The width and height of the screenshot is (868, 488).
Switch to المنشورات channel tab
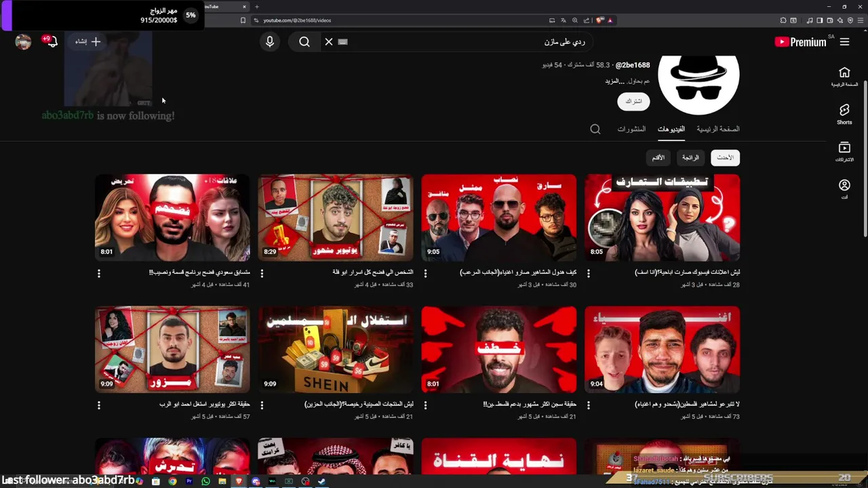click(x=631, y=129)
